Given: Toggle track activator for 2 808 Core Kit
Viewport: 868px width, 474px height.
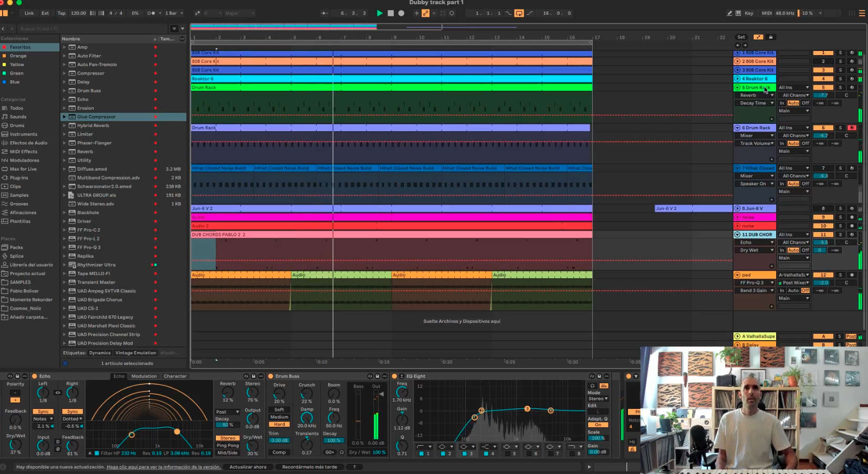Looking at the screenshot, I should pos(823,61).
